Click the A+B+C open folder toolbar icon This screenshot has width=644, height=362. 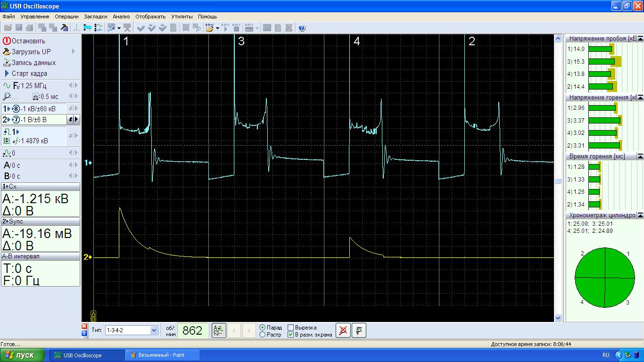210,28
